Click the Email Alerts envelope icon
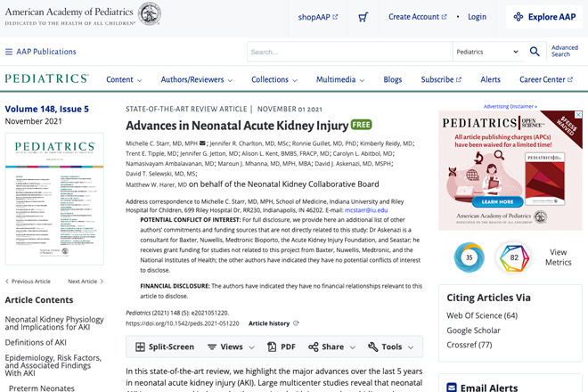The width and height of the screenshot is (588, 392). pyautogui.click(x=452, y=388)
